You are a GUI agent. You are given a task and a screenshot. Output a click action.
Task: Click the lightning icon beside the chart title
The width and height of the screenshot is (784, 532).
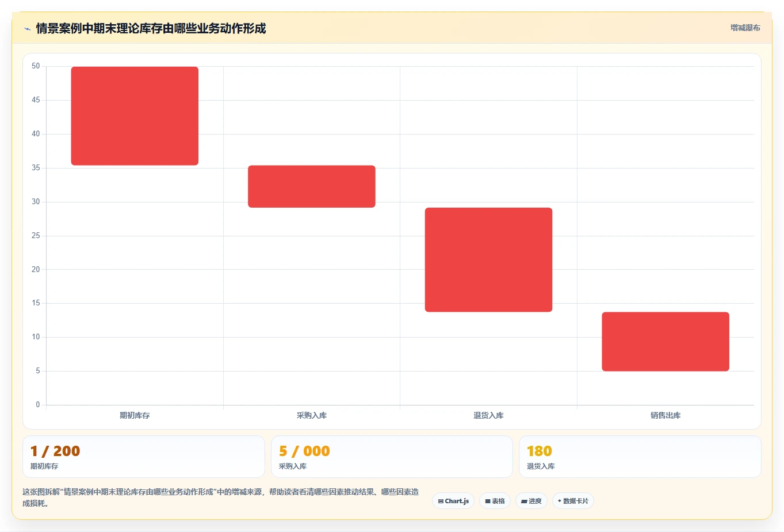[27, 29]
